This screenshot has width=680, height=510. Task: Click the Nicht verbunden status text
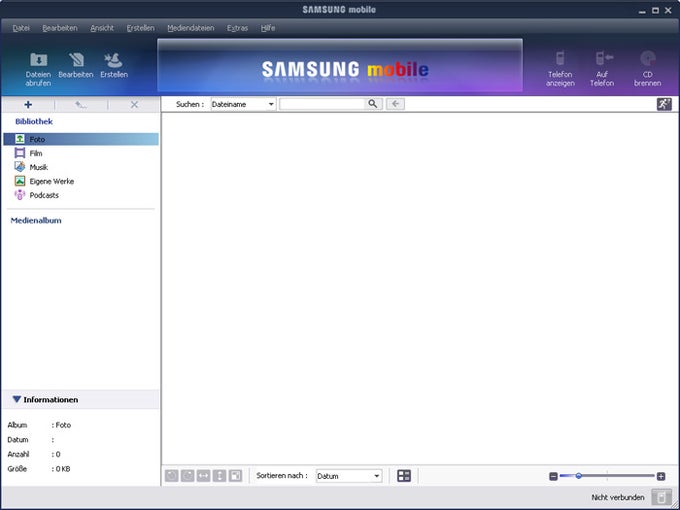[x=618, y=497]
